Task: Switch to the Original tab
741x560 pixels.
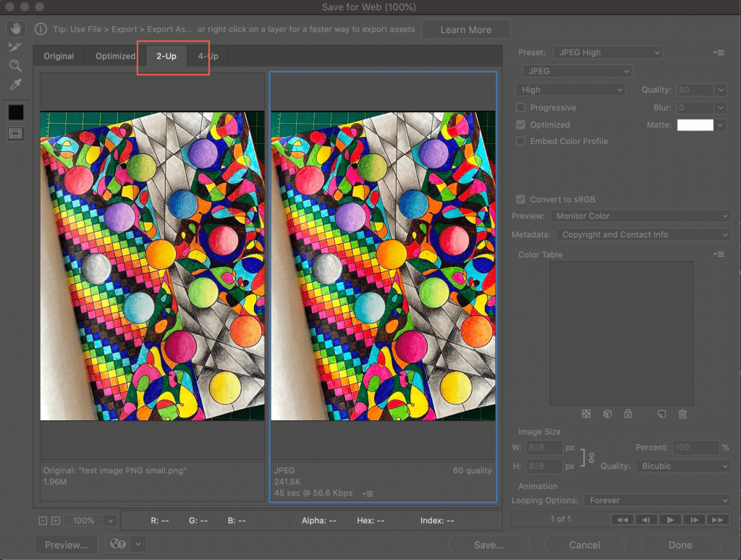Action: point(59,55)
